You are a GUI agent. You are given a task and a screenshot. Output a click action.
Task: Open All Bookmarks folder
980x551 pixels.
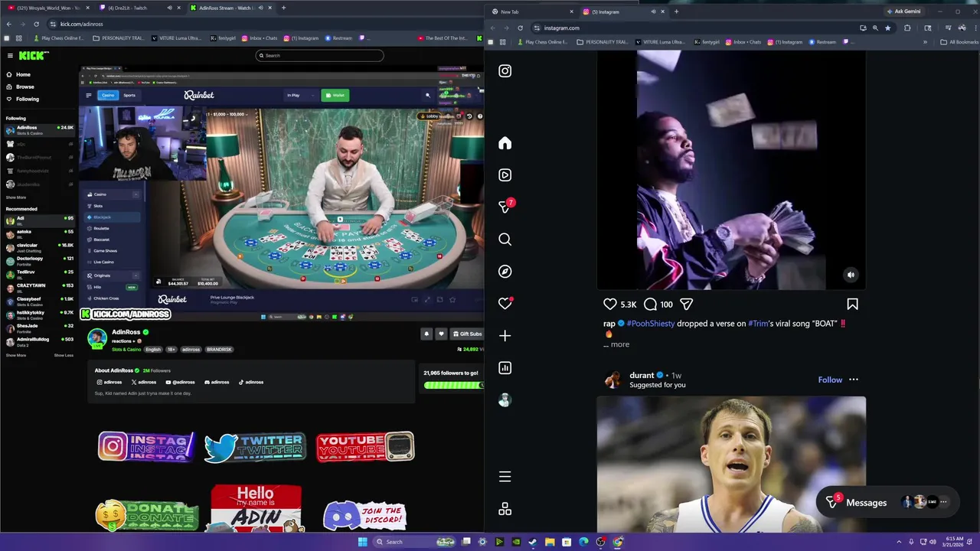959,42
